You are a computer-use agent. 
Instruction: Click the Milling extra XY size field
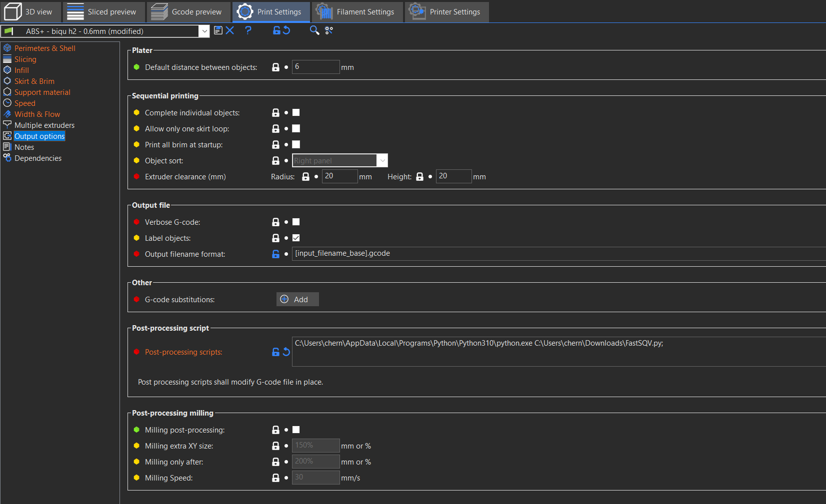pyautogui.click(x=315, y=446)
